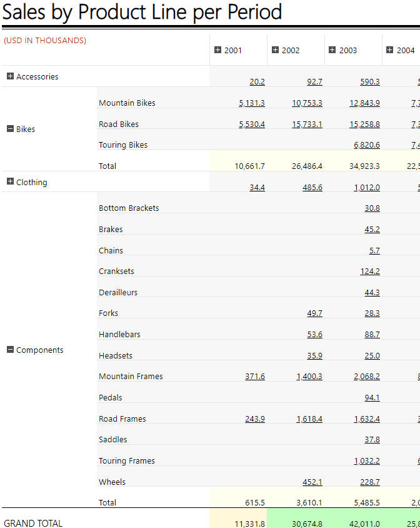Screen dimensions: 420x528
Task: Expand the 2004 year column
Action: [x=390, y=50]
